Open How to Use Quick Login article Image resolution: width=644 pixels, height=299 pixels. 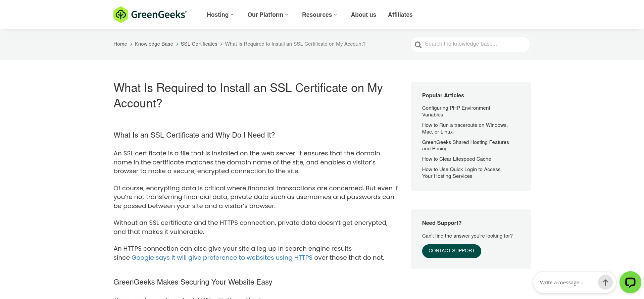tap(461, 173)
